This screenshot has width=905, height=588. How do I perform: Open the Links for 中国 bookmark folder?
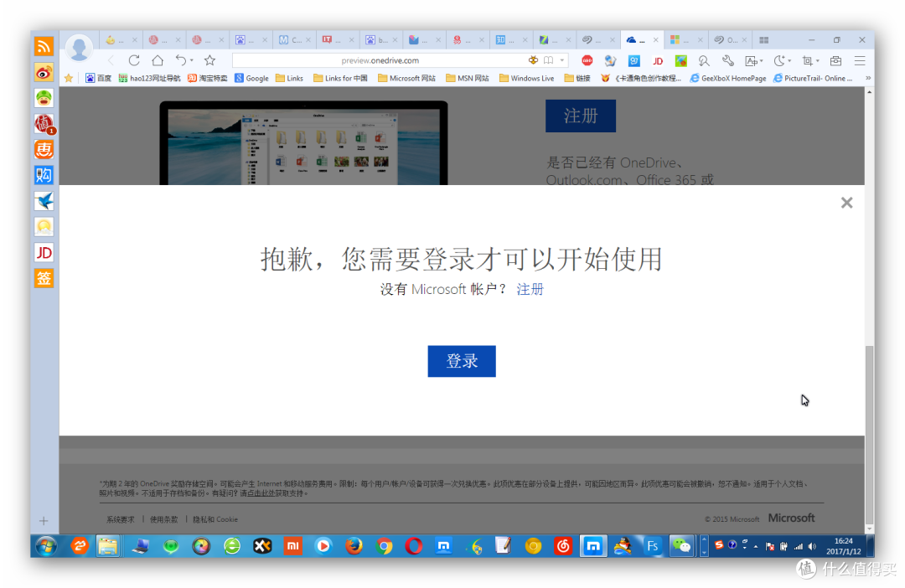click(x=340, y=78)
